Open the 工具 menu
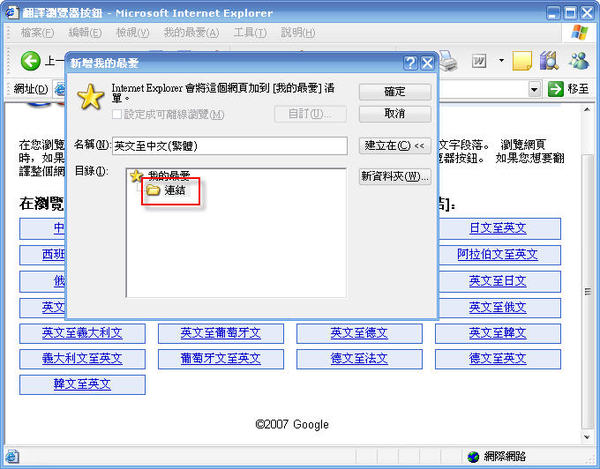The height and width of the screenshot is (469, 600). pos(250,33)
